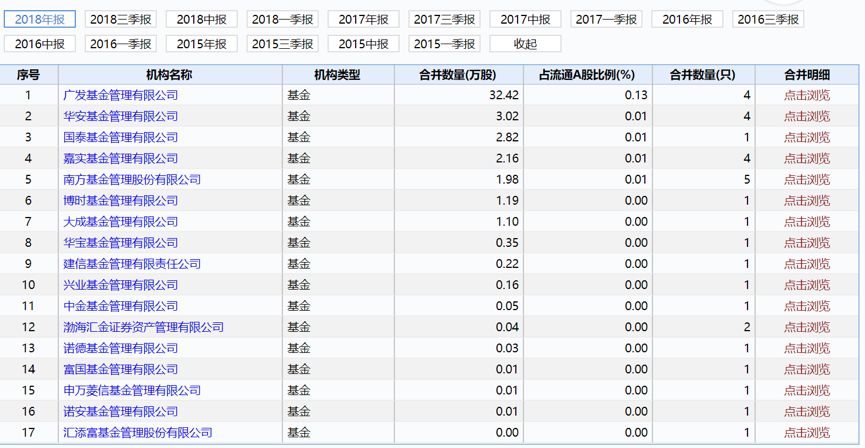This screenshot has height=448, width=865.
Task: Click 点击浏览 in the 申万菱信 row
Action: click(807, 390)
